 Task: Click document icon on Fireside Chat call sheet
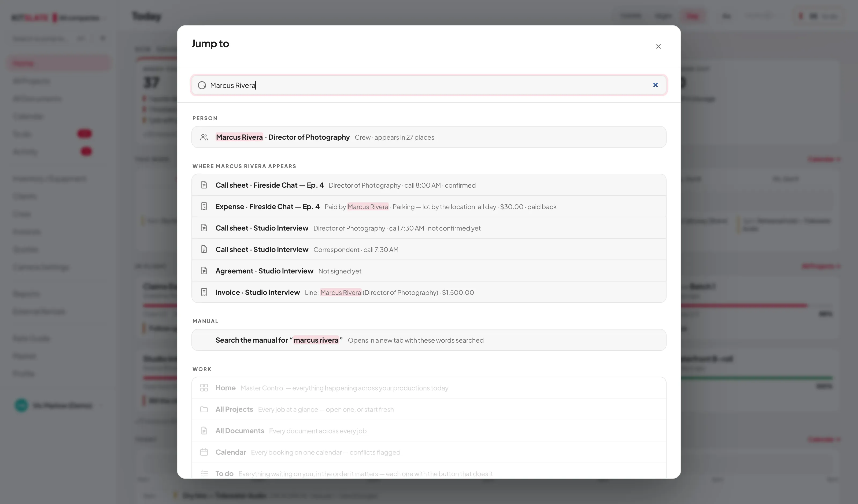[x=204, y=185]
